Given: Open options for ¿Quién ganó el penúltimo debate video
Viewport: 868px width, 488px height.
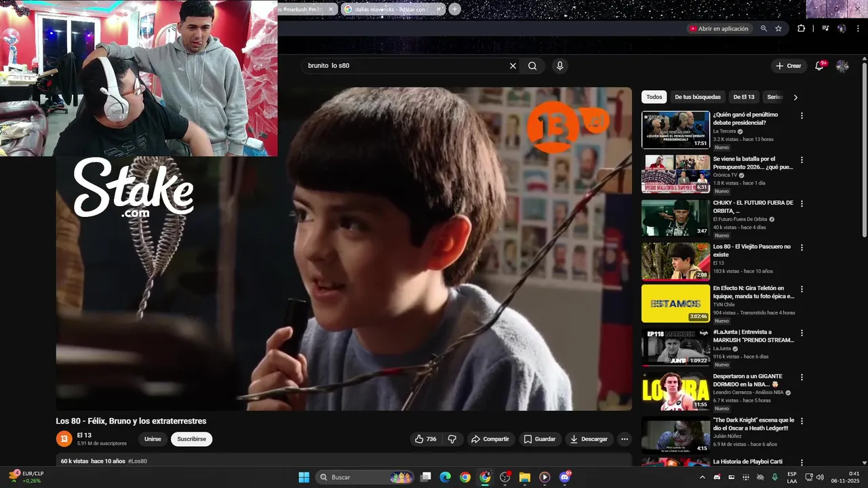Looking at the screenshot, I should 802,116.
